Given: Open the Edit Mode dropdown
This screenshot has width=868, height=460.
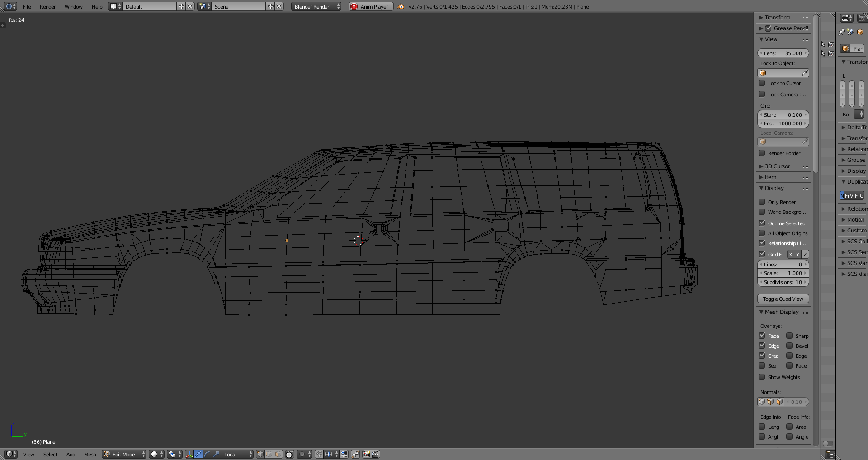Looking at the screenshot, I should (x=124, y=454).
